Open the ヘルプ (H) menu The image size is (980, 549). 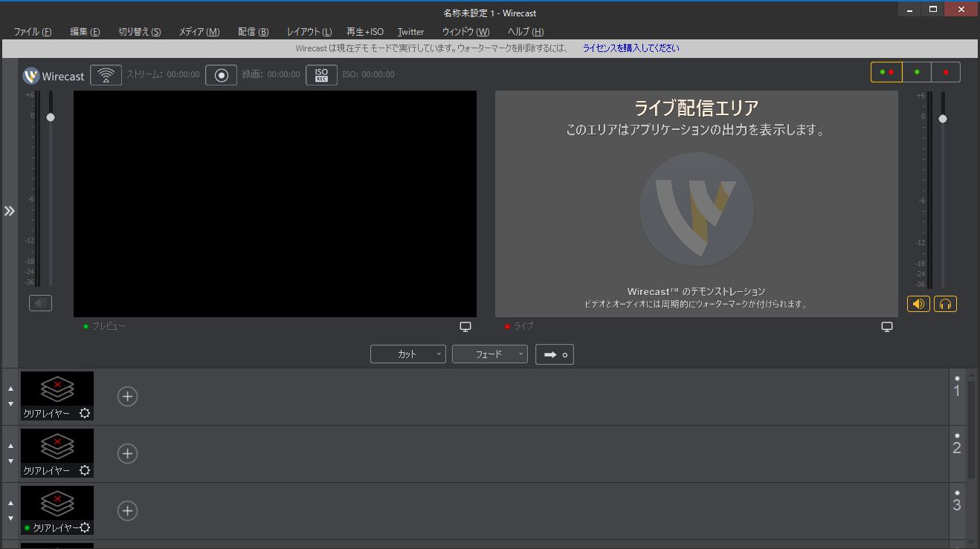pyautogui.click(x=526, y=32)
